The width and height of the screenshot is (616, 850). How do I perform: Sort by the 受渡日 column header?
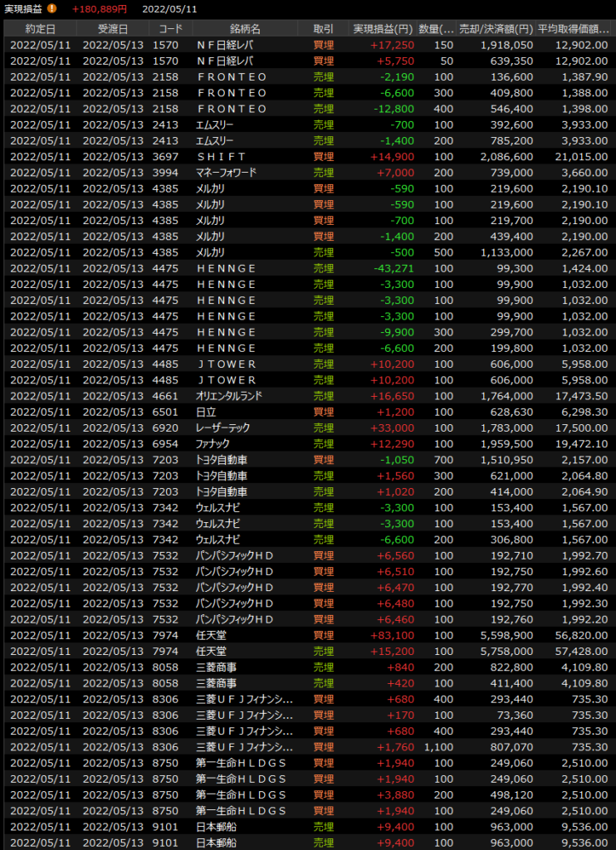110,28
